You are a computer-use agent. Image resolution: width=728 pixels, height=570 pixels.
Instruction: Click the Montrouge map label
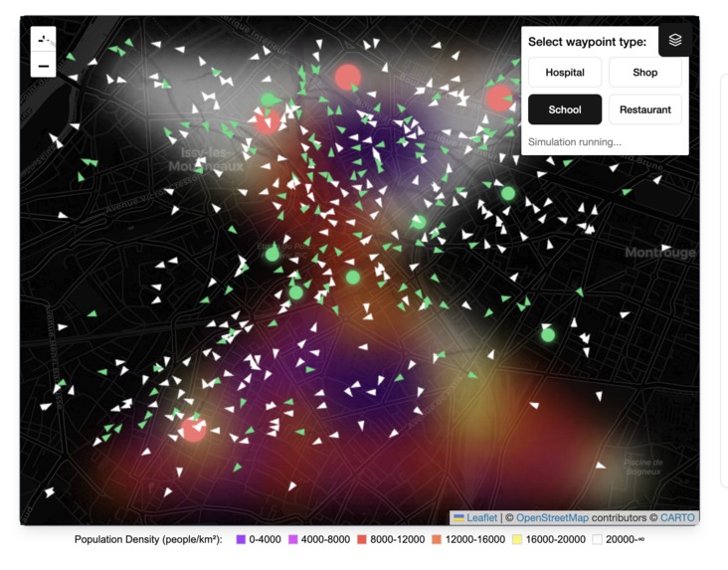point(660,253)
